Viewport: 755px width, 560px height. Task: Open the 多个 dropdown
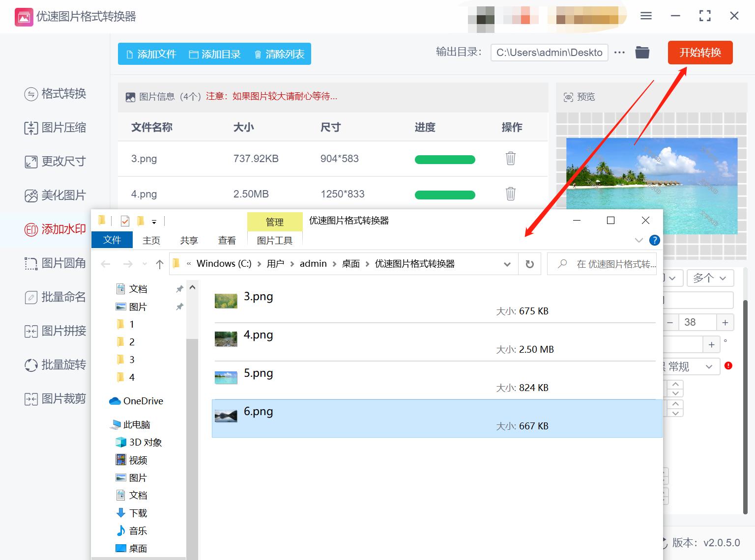(710, 278)
